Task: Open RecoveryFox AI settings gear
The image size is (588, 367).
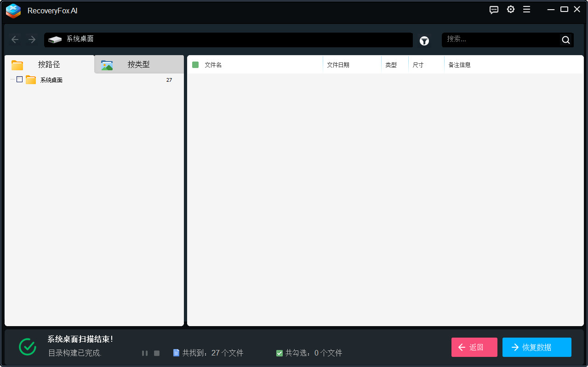Action: tap(510, 9)
